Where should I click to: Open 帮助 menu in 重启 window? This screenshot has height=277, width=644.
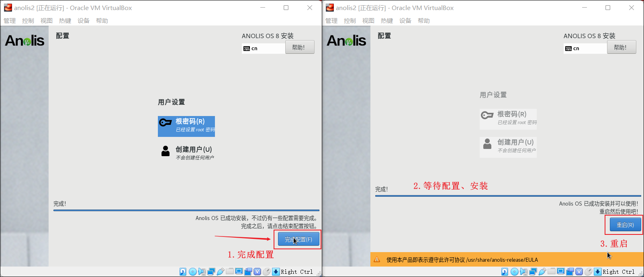424,20
